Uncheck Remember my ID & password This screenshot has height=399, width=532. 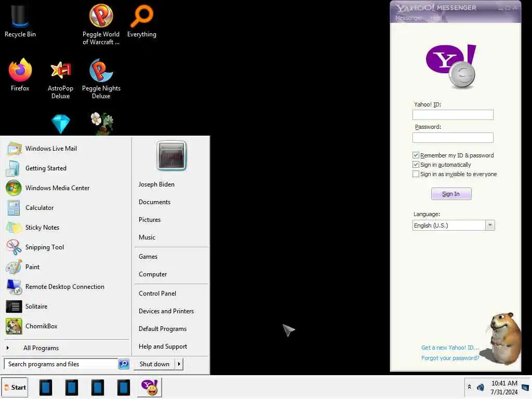(416, 155)
